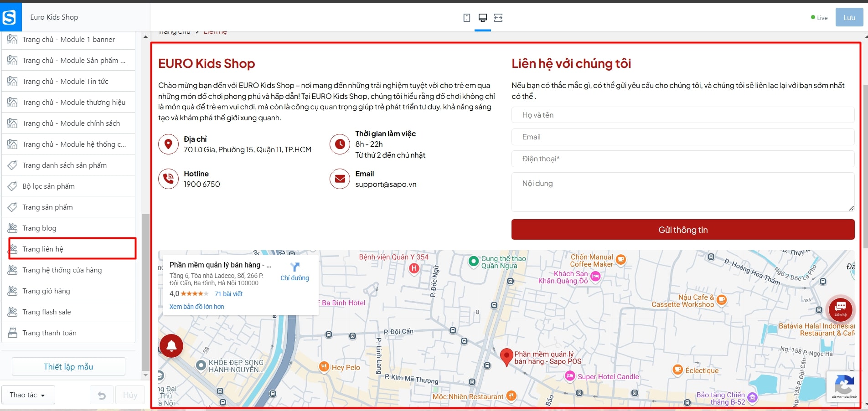Click the Nội dung message textarea

point(683,192)
